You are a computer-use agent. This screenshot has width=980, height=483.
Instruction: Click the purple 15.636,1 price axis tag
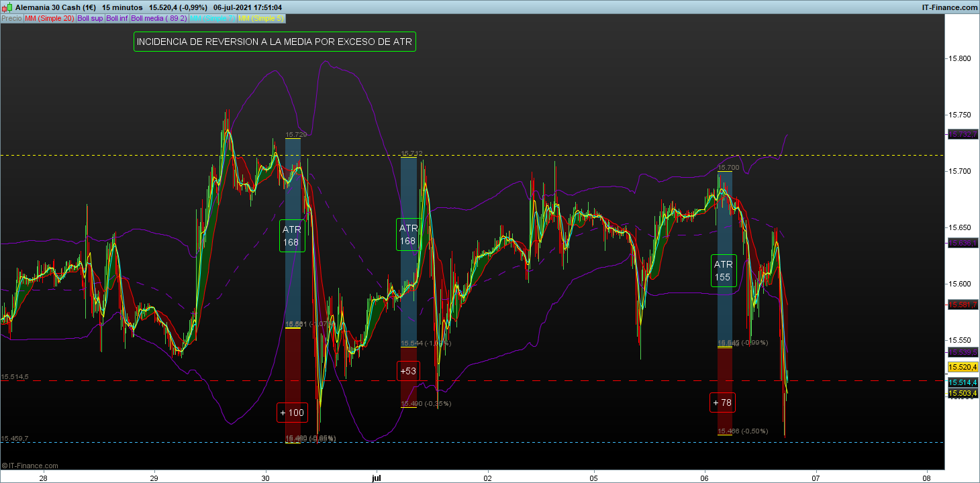963,243
